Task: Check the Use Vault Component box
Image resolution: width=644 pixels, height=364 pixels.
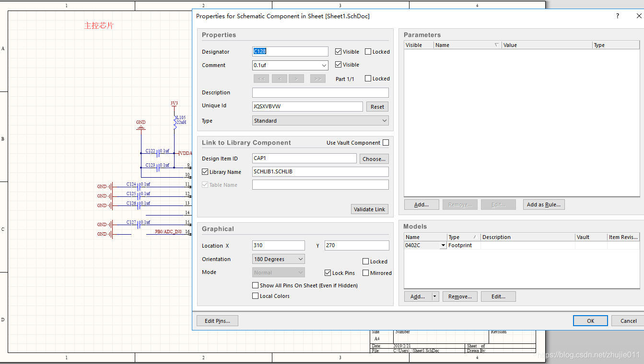Action: click(x=386, y=143)
